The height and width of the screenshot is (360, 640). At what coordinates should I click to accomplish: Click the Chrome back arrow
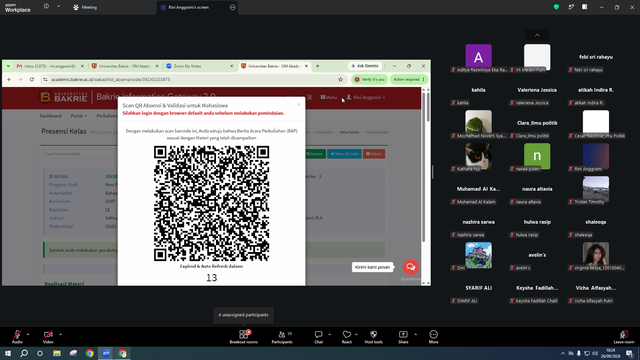(9, 79)
